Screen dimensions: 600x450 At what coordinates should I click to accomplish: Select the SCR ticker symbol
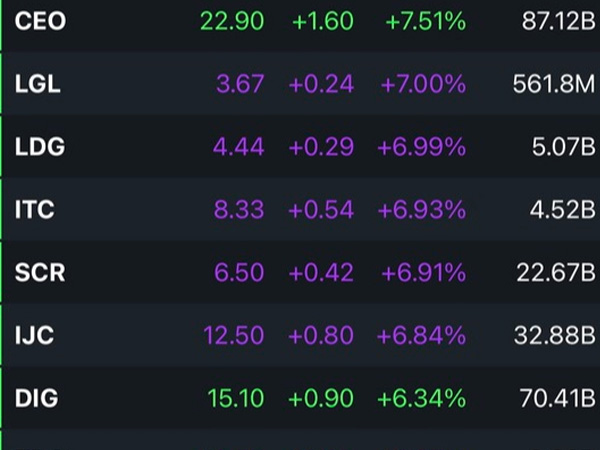40,273
